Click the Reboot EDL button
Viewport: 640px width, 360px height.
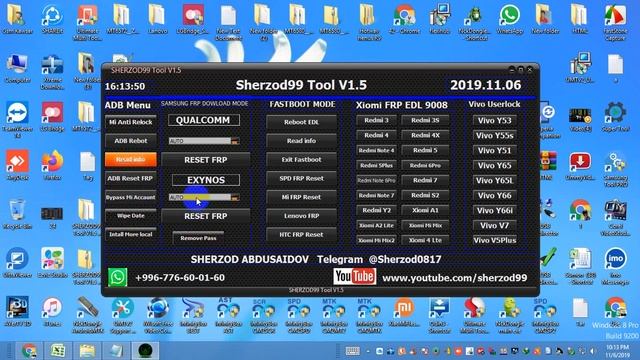tap(301, 122)
